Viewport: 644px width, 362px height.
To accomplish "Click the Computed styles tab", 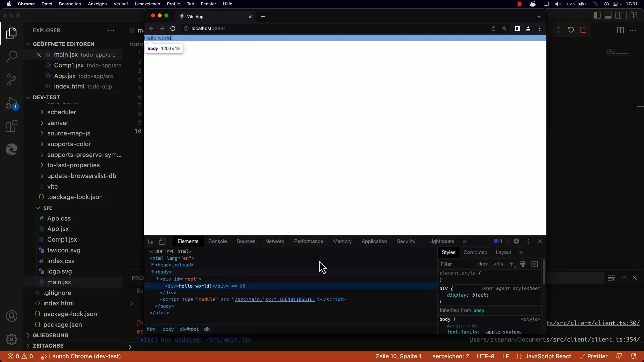I will (476, 252).
